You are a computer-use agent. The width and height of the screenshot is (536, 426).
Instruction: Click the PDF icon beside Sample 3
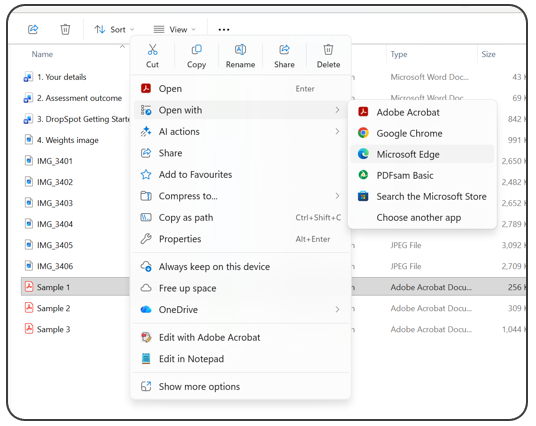point(29,329)
